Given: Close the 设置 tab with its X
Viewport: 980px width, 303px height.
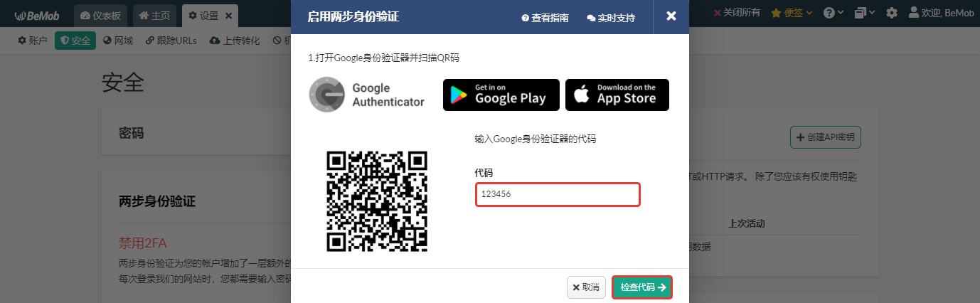Looking at the screenshot, I should [x=228, y=16].
